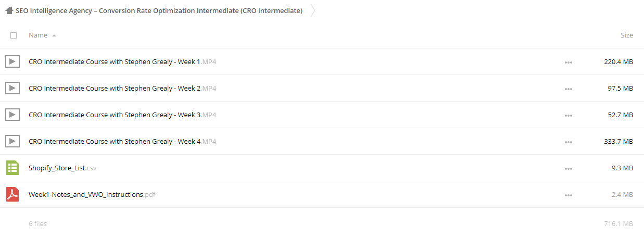
Task: Open the Shopify_Store_List.csv file name
Action: [x=62, y=168]
